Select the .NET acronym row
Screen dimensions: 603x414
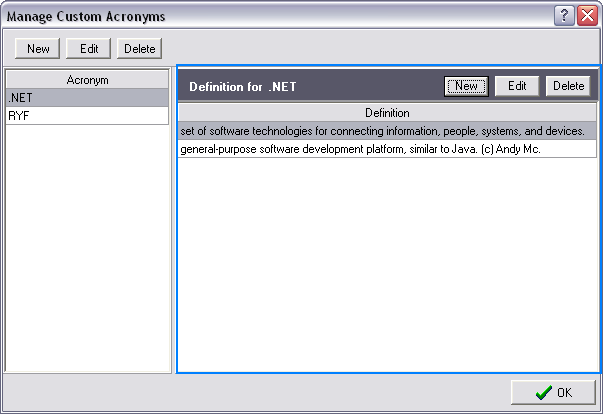87,98
